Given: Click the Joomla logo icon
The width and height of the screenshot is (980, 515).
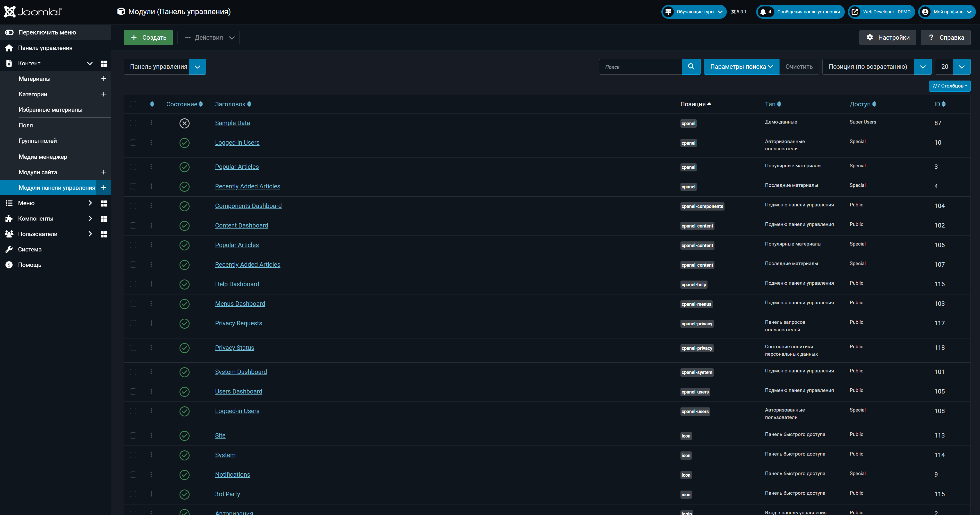Looking at the screenshot, I should click(x=10, y=12).
